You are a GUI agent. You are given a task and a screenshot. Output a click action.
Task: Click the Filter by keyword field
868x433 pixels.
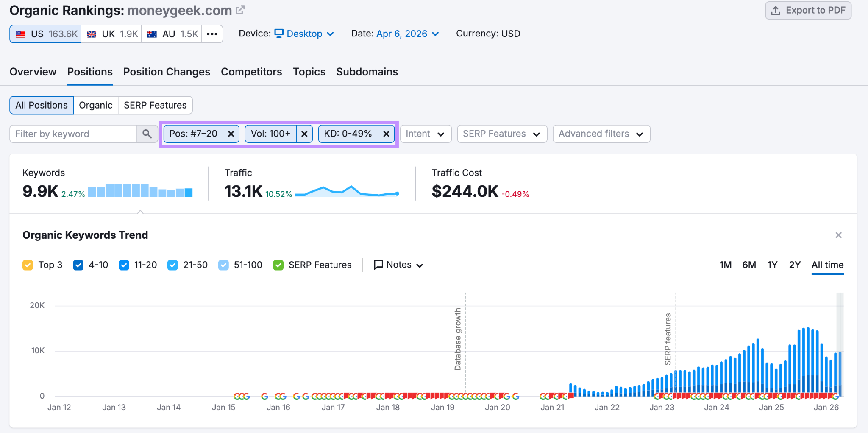(73, 134)
